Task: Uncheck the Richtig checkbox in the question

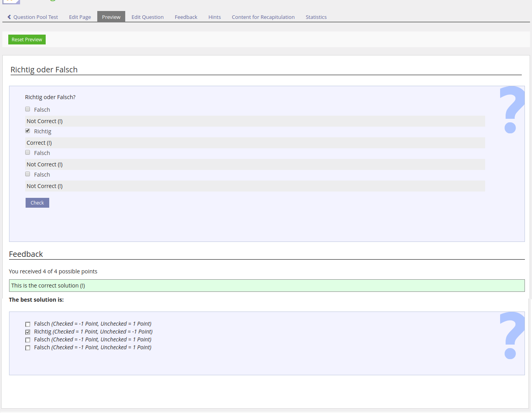Action: (x=28, y=131)
